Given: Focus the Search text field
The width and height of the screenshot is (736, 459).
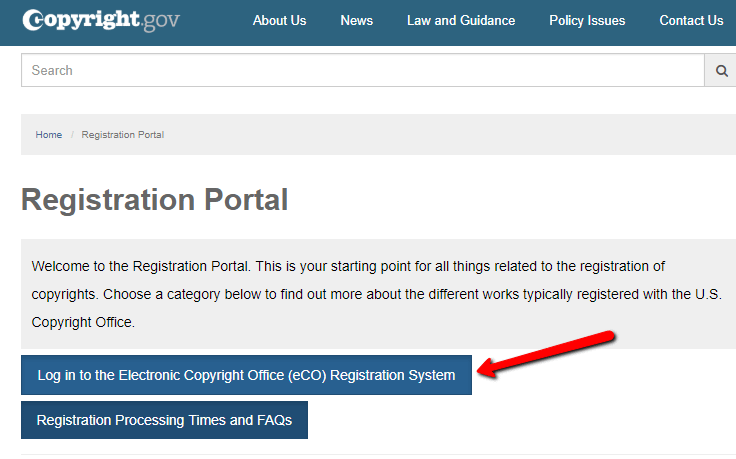Looking at the screenshot, I should click(362, 71).
